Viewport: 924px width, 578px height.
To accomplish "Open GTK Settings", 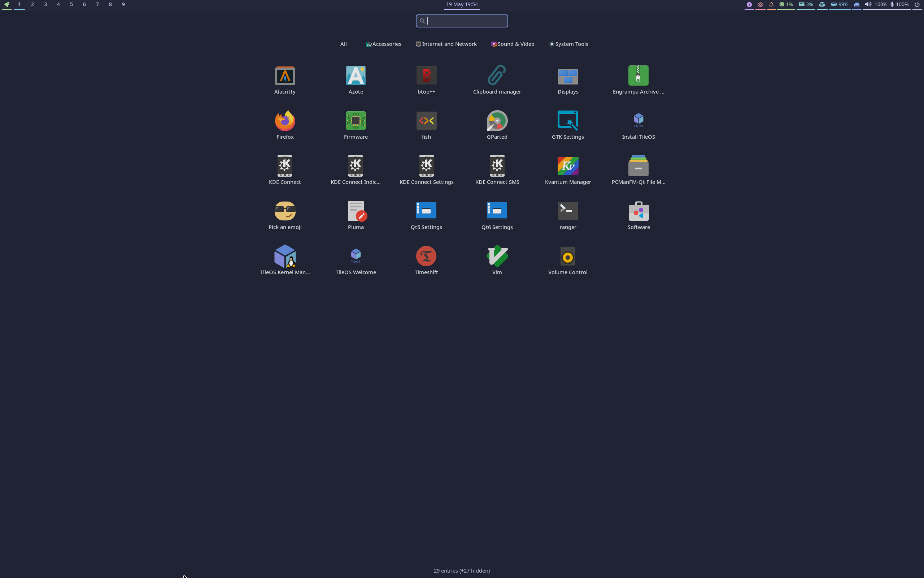I will click(x=568, y=125).
